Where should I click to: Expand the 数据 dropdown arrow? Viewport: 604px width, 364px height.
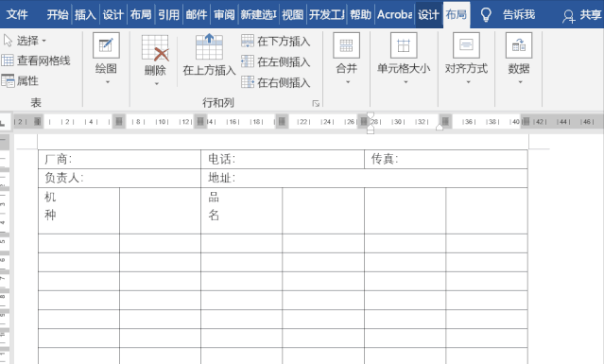(x=520, y=82)
